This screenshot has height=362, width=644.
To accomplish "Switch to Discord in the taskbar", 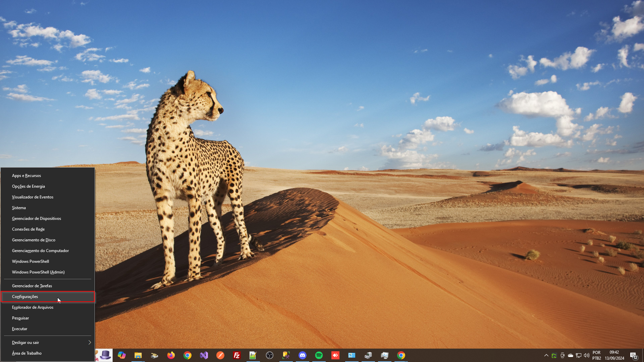I will click(x=302, y=355).
